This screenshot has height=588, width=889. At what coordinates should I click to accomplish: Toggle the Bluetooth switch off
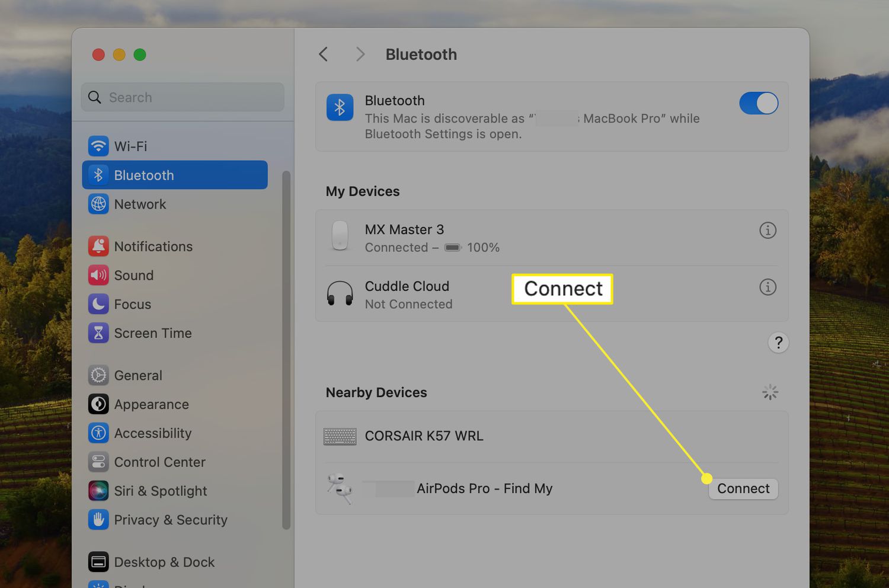(x=758, y=103)
